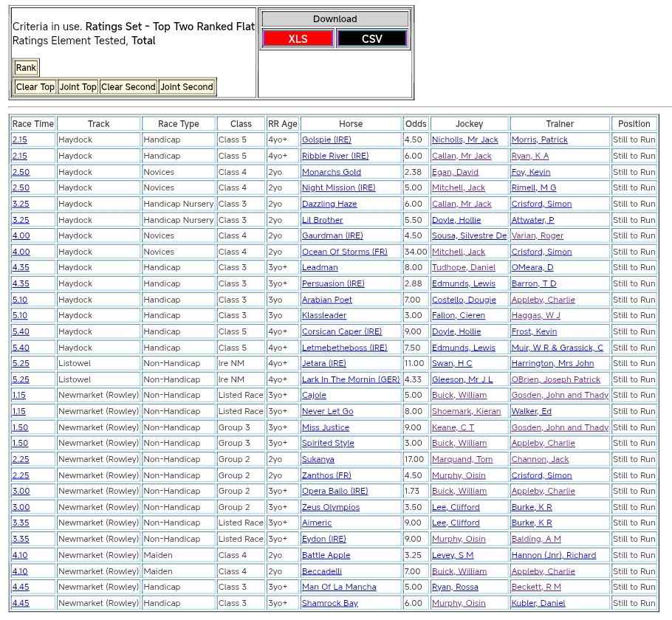This screenshot has height=620, width=672.
Task: Open trainer Hannon (Jnr), Richard
Action: [553, 555]
